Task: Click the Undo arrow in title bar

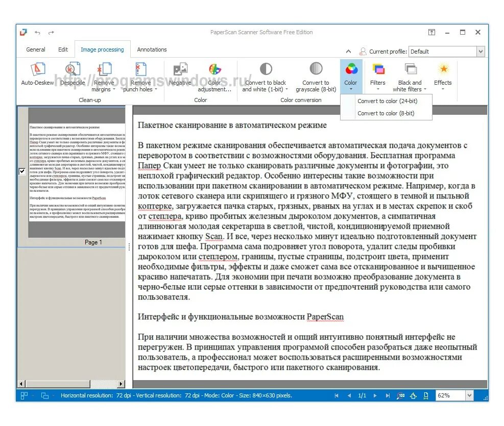Action: [x=38, y=33]
